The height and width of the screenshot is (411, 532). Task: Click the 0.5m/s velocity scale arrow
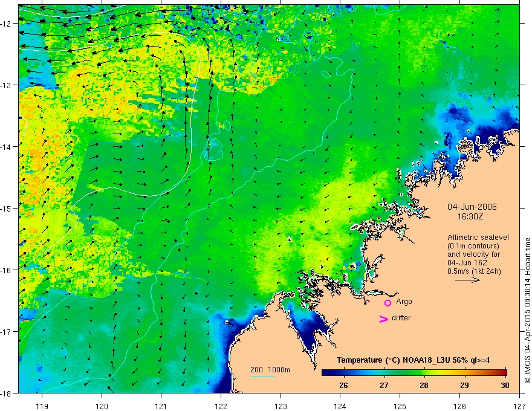(x=467, y=280)
